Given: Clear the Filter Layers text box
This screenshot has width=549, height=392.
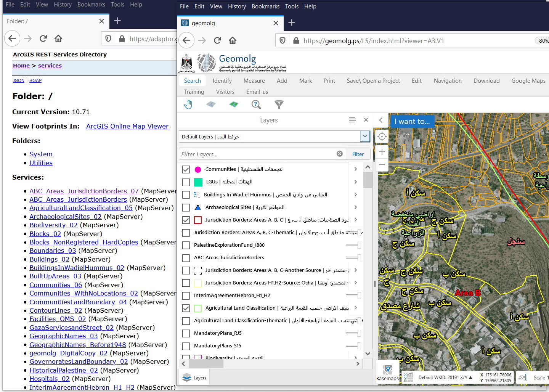Looking at the screenshot, I should coord(340,154).
